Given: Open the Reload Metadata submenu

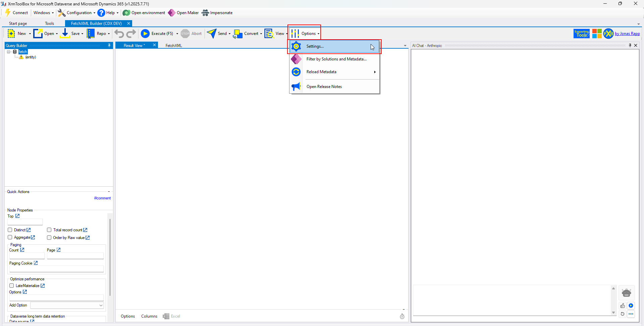Looking at the screenshot, I should [x=334, y=72].
